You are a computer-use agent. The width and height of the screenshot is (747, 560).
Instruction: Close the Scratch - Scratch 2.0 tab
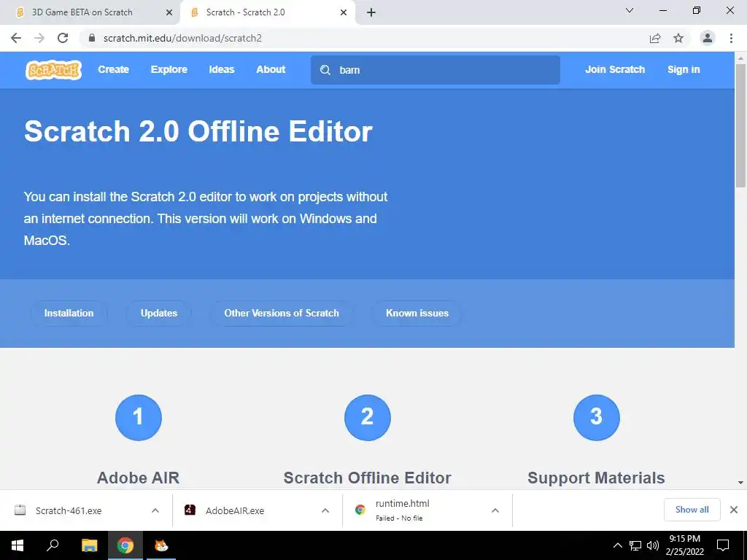(x=344, y=12)
